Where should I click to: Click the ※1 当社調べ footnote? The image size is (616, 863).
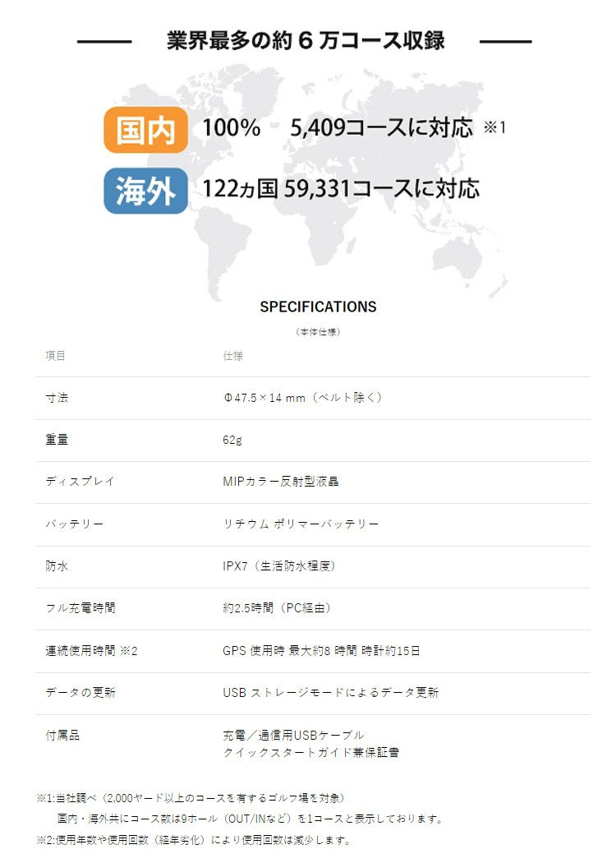click(191, 798)
